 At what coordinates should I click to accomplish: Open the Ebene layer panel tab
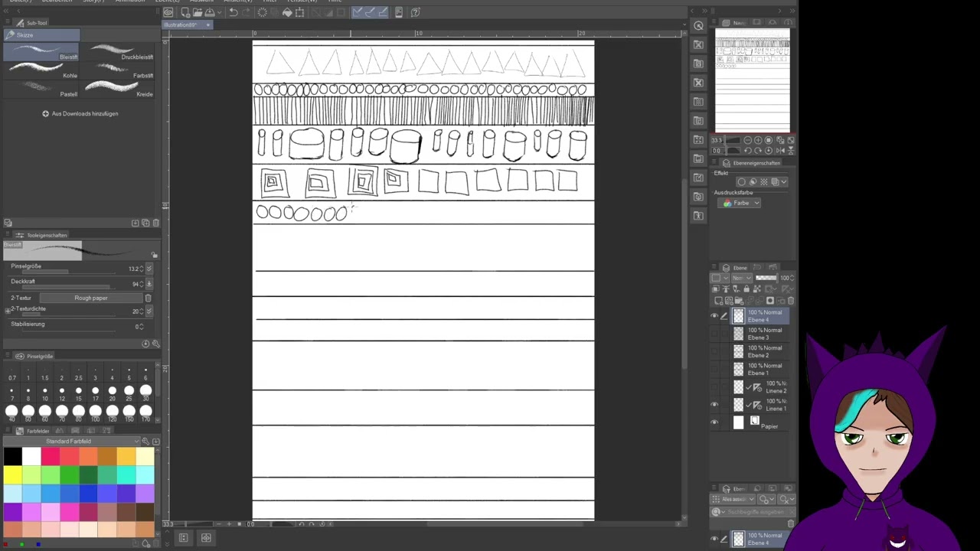click(x=735, y=268)
